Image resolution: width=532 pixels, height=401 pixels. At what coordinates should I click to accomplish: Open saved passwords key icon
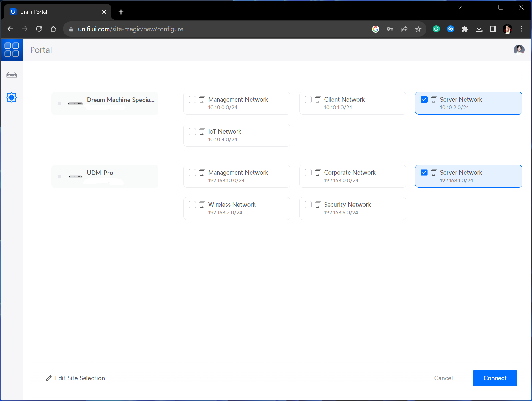(x=390, y=29)
